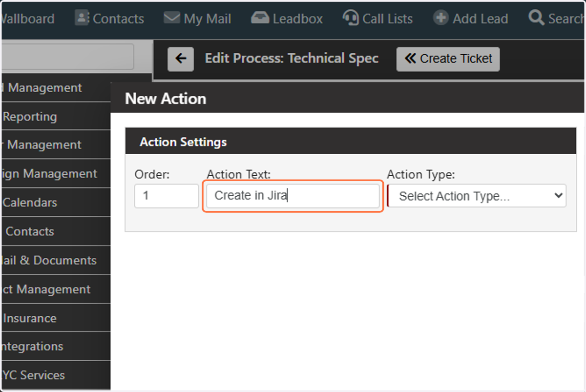
Task: Open the Integrations sidebar section
Action: (55, 347)
